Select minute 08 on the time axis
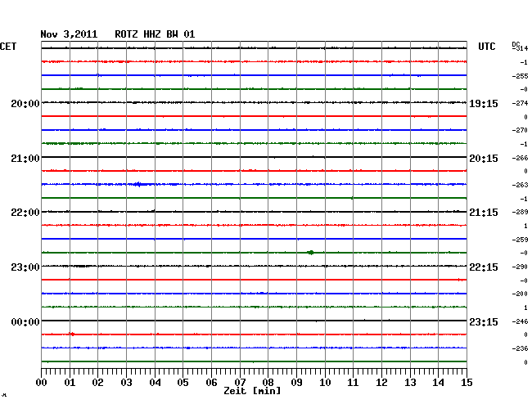Screen dimensions: 532x404 tap(268, 383)
